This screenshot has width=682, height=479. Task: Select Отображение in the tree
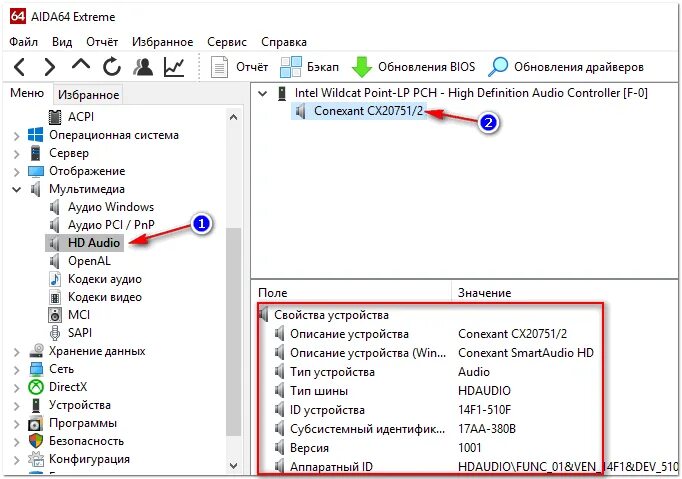(x=87, y=171)
